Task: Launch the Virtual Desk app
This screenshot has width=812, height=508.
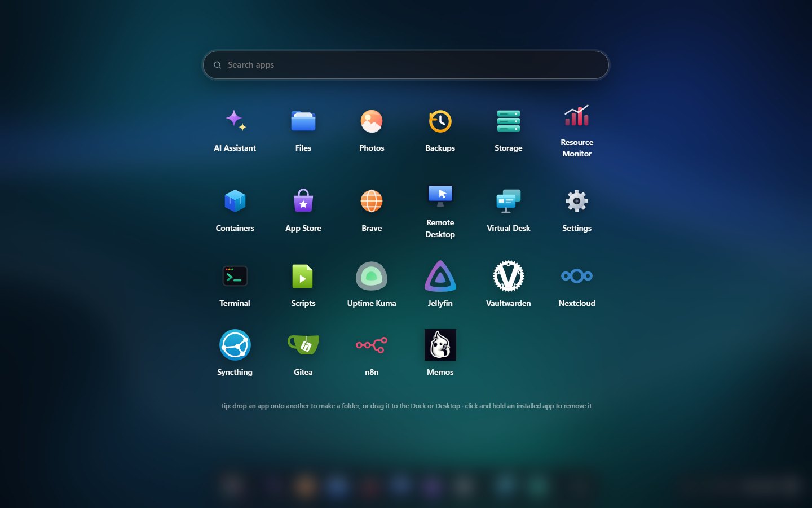Action: 509,201
